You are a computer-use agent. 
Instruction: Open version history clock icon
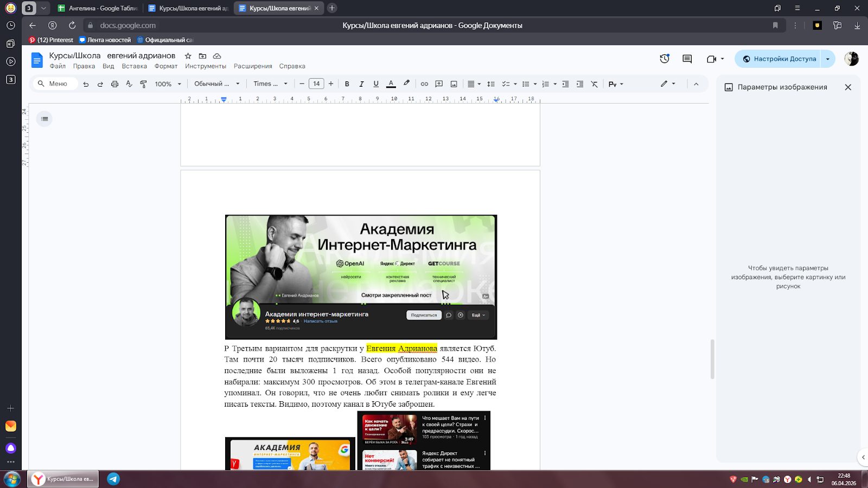click(665, 59)
